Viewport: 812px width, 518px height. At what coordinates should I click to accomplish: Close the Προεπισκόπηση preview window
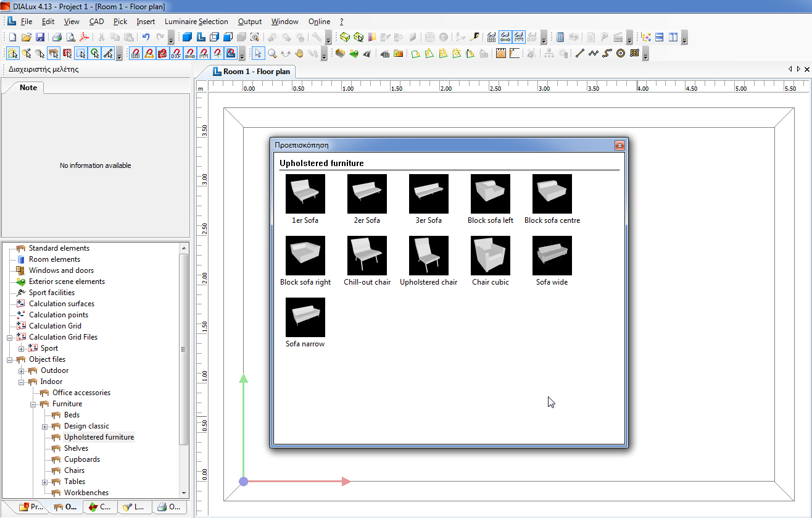coord(619,145)
